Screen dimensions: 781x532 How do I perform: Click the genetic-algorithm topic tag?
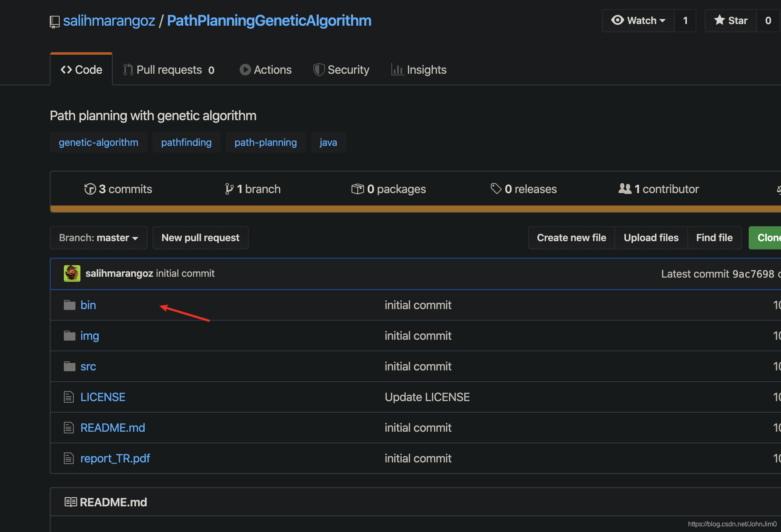(99, 143)
